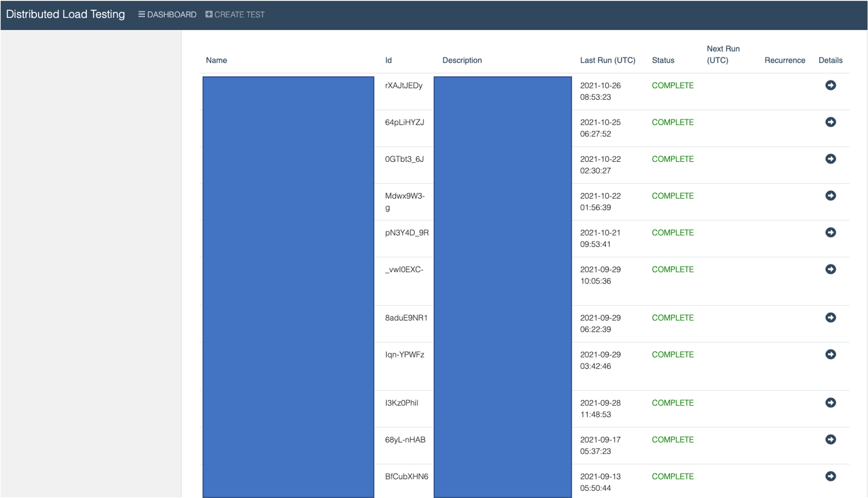Screen dimensions: 868x498
Task: Open details arrow for pN3Y4D_9R
Action: (830, 233)
